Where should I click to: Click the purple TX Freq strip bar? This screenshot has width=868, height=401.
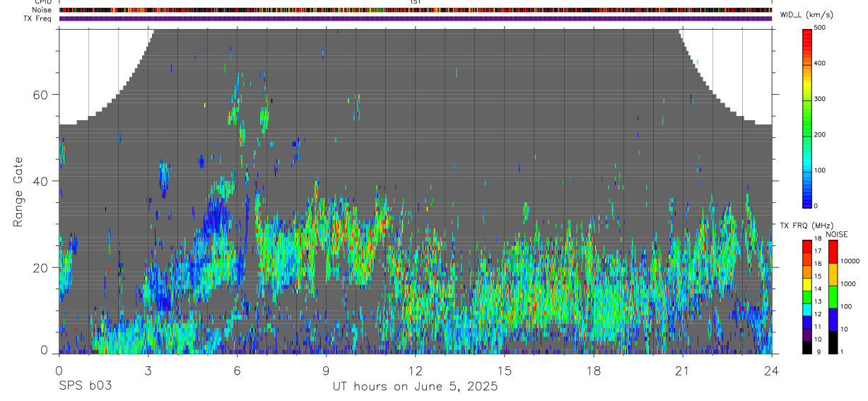click(x=415, y=18)
